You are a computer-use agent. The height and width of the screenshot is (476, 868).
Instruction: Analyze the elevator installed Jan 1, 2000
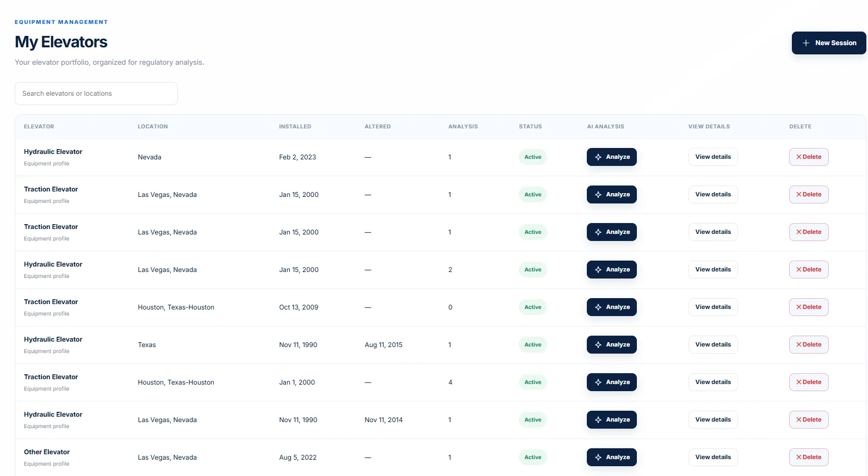pyautogui.click(x=612, y=382)
